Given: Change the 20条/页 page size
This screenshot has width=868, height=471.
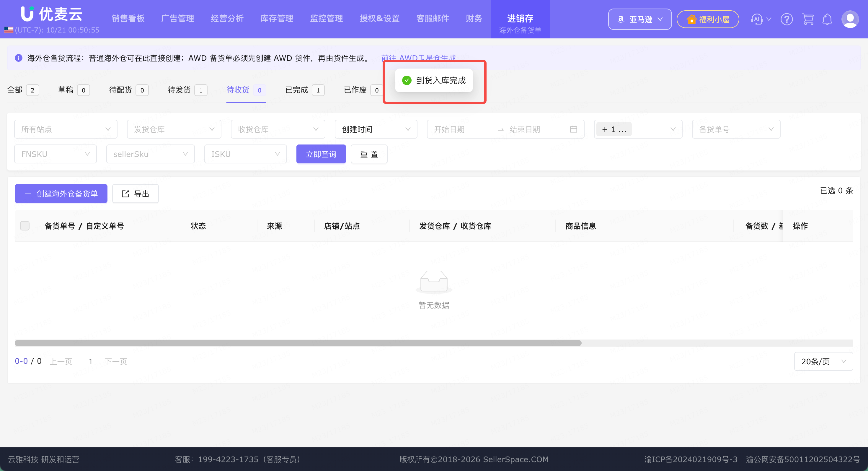Looking at the screenshot, I should pos(823,361).
